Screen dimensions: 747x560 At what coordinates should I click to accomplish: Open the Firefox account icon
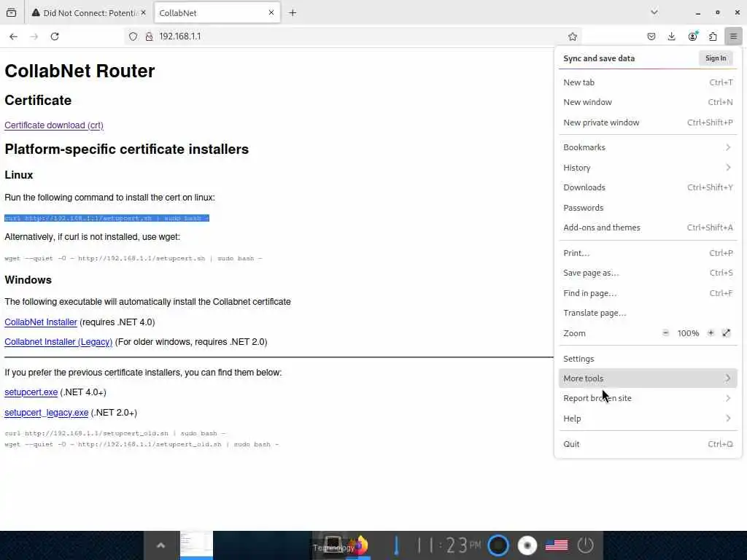693,36
